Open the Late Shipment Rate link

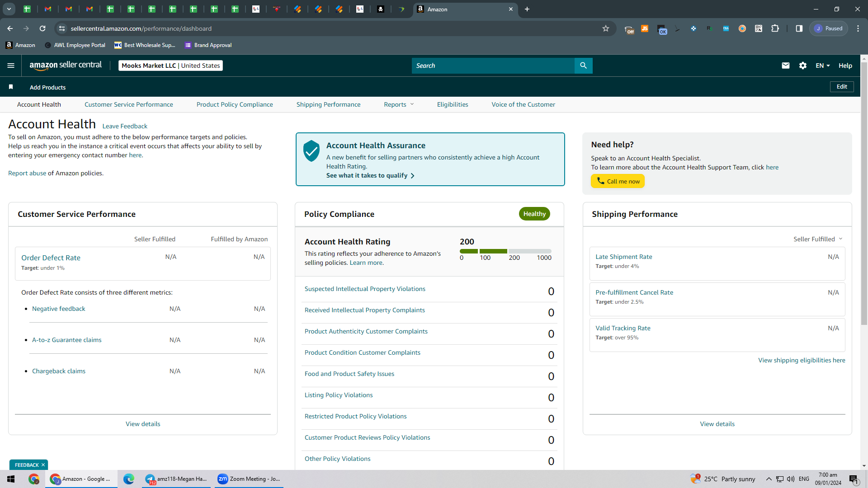point(624,257)
